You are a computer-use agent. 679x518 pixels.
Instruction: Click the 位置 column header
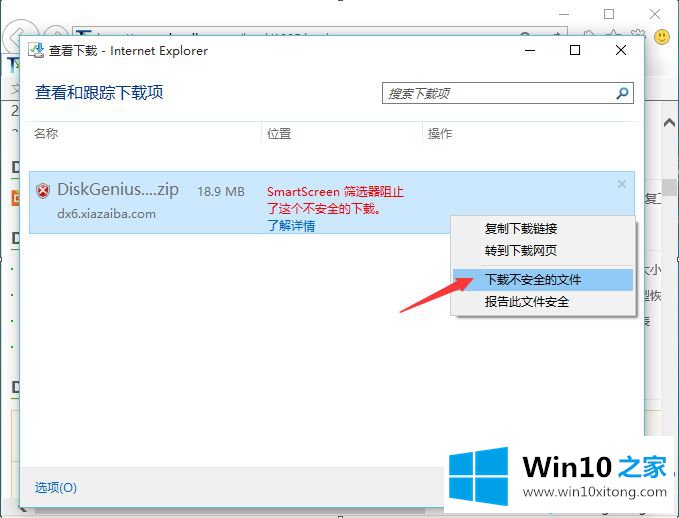(279, 133)
